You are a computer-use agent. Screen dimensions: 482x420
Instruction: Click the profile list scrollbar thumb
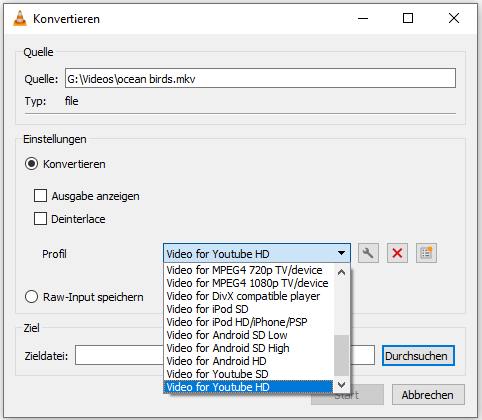(x=341, y=355)
